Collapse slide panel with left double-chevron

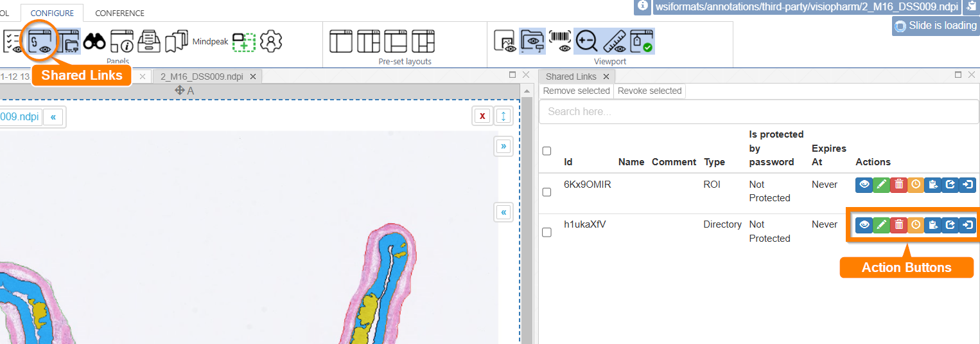[x=53, y=117]
